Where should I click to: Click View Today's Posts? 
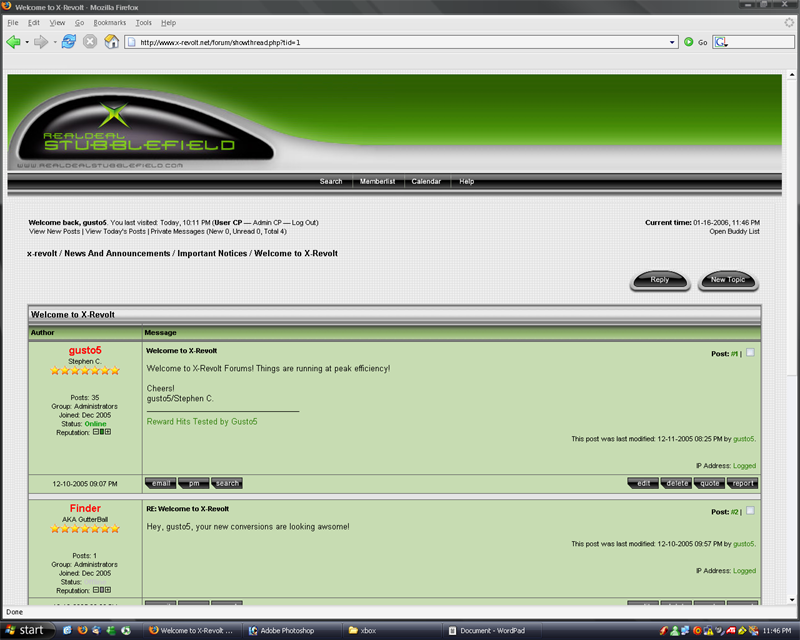[x=116, y=231]
